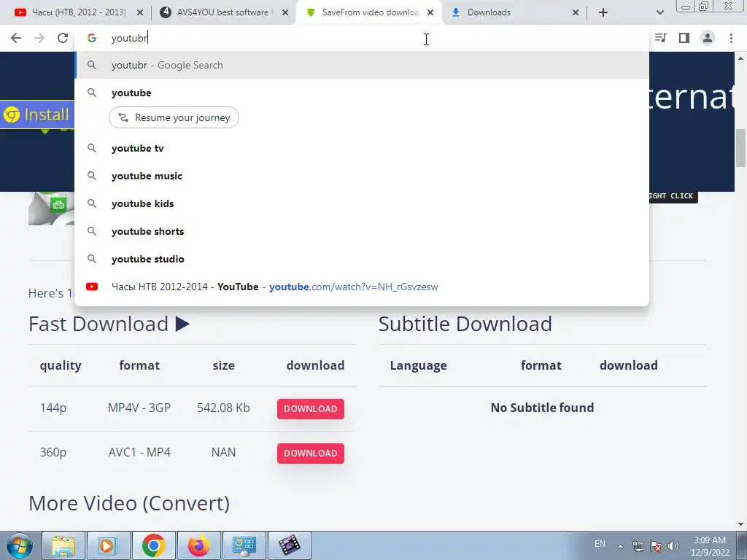Click the Install button on the page
Image resolution: width=747 pixels, height=560 pixels.
[x=37, y=114]
